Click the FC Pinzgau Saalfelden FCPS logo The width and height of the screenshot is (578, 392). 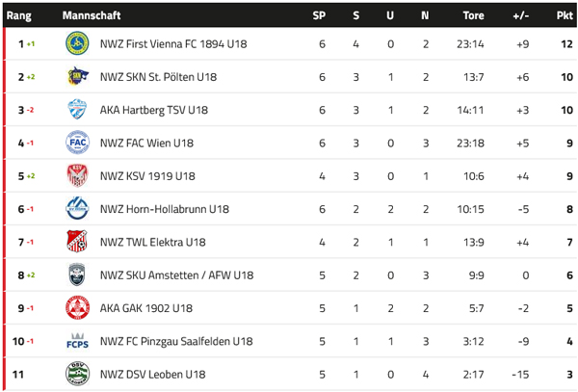(77, 341)
